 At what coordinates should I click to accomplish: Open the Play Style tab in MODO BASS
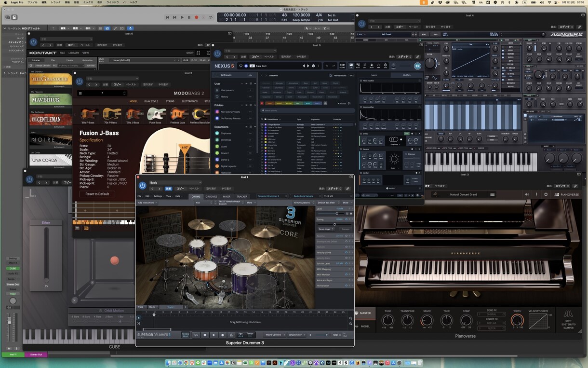(151, 101)
